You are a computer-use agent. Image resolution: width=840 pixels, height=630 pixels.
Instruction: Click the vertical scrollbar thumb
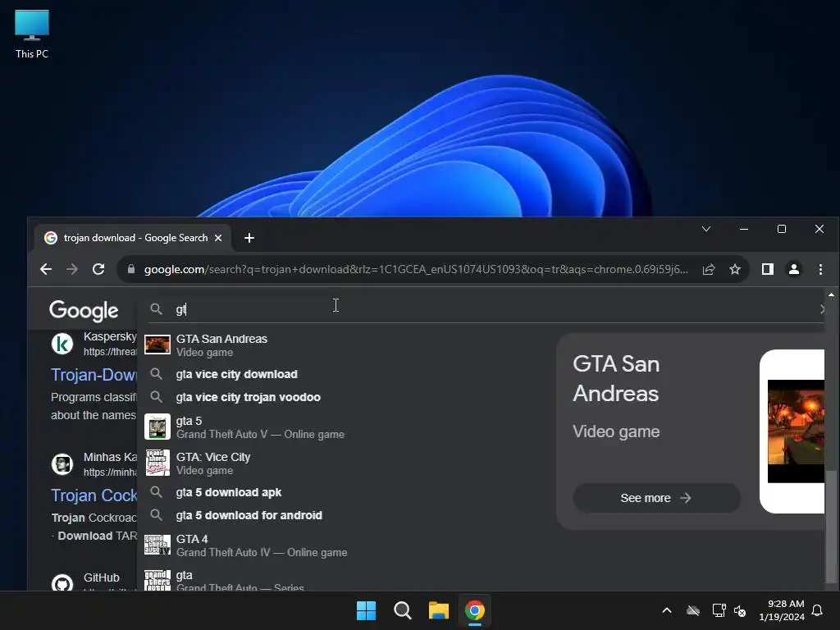pyautogui.click(x=831, y=527)
